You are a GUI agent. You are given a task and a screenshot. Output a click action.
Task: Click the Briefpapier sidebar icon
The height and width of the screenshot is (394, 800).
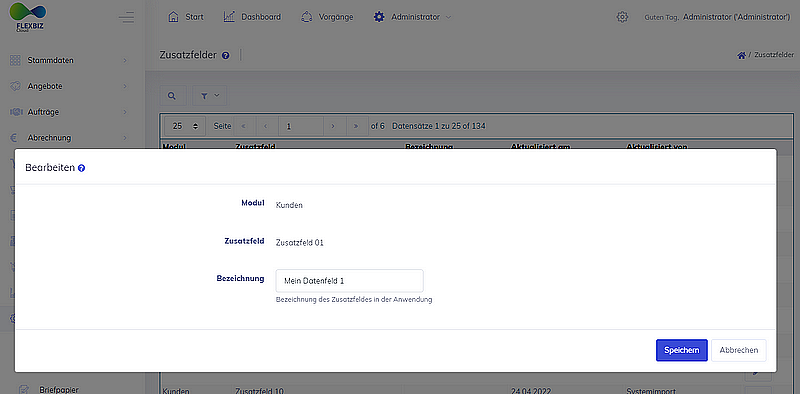pos(23,389)
